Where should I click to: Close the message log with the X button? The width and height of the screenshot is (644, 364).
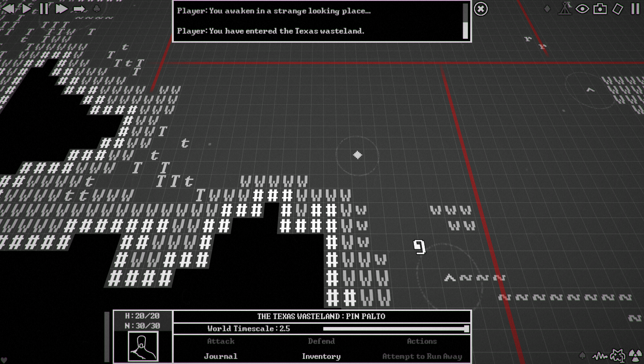click(481, 9)
